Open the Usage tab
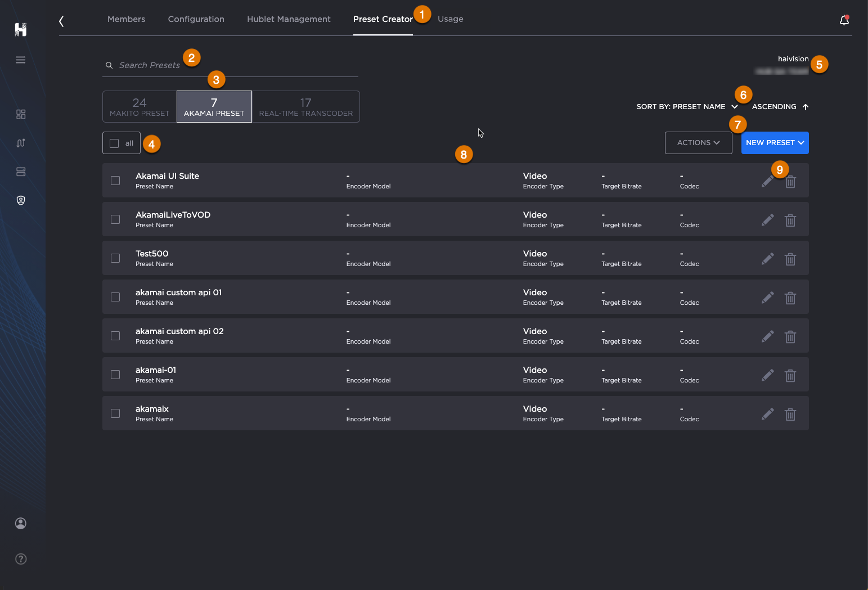868x590 pixels. [x=450, y=19]
